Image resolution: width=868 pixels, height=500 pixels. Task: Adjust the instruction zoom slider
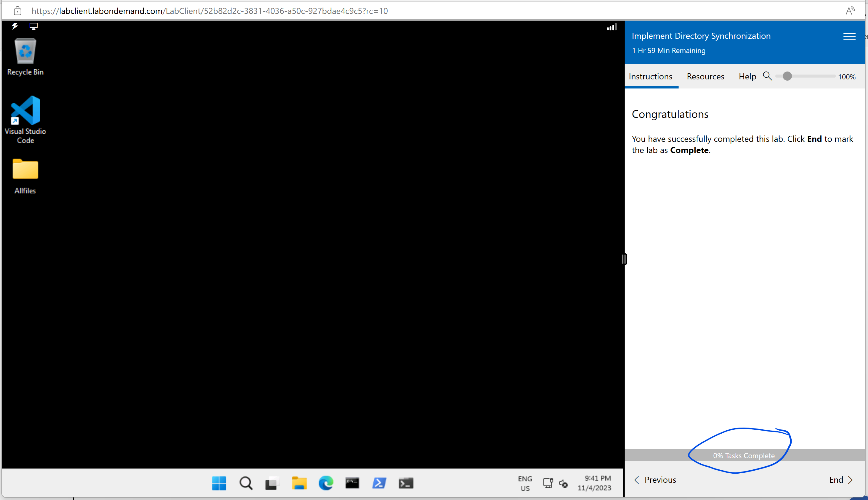pos(787,76)
